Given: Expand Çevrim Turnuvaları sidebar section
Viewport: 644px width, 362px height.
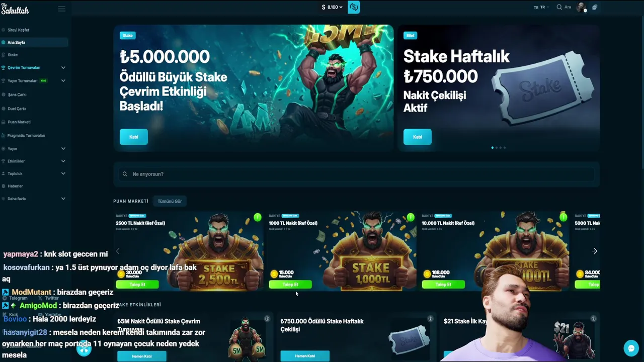Looking at the screenshot, I should (x=34, y=67).
